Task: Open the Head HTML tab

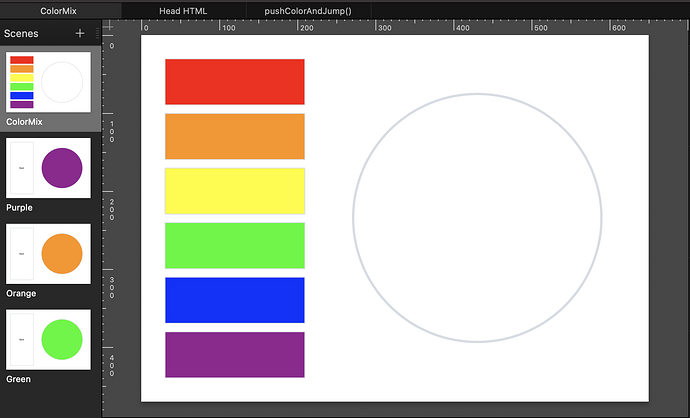Action: [x=184, y=9]
